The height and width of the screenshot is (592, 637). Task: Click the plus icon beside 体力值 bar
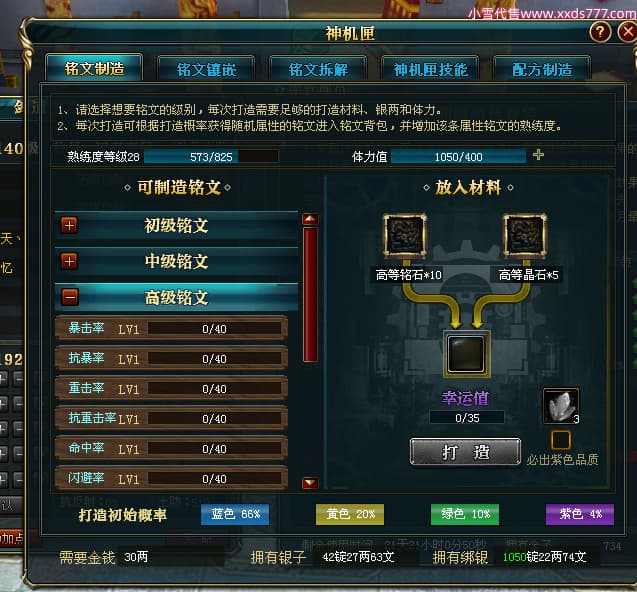click(x=538, y=154)
